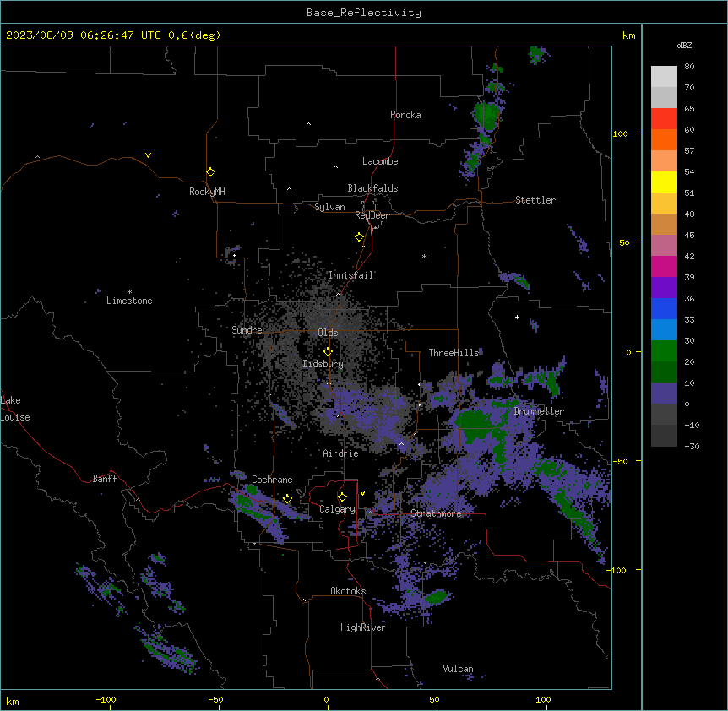Click the white plus marker north of Drumheller
This screenshot has width=728, height=711.
point(517,317)
